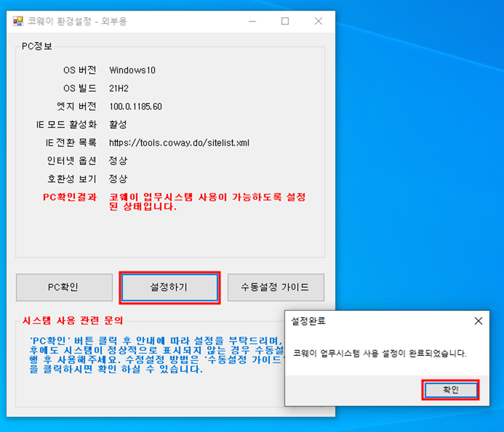This screenshot has width=504, height=432.
Task: Close the 설정완료 dialog with X
Action: tap(478, 321)
